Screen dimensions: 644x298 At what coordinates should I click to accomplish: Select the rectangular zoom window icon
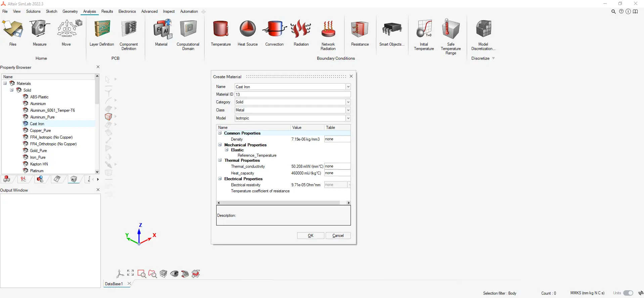tap(142, 274)
